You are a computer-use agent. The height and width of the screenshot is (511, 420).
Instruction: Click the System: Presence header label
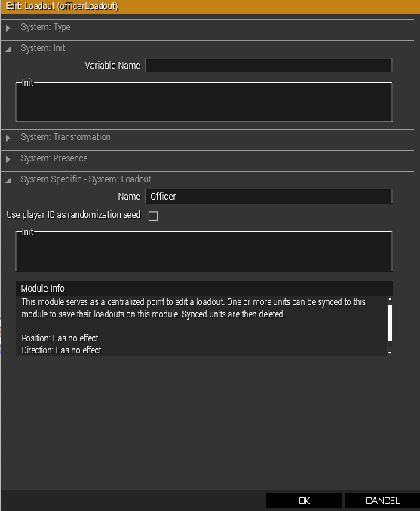54,158
